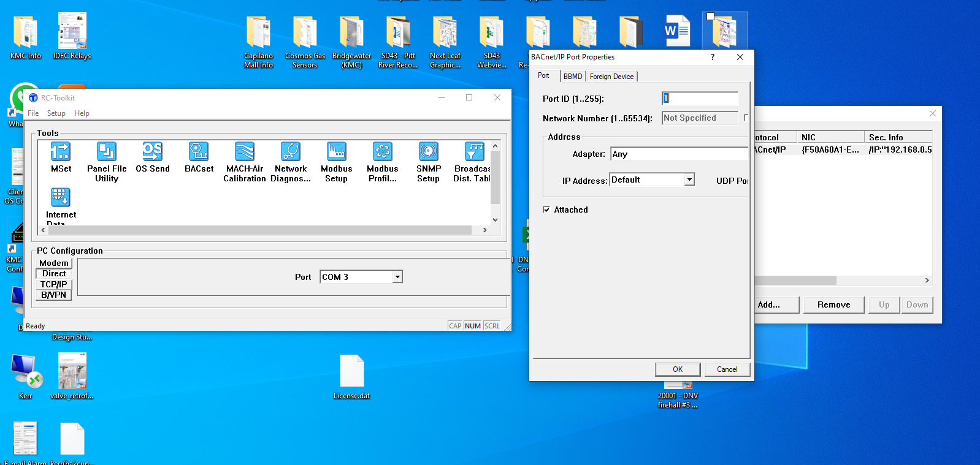Click the Network Number field
Viewport: 980px width, 465px height.
coord(700,118)
